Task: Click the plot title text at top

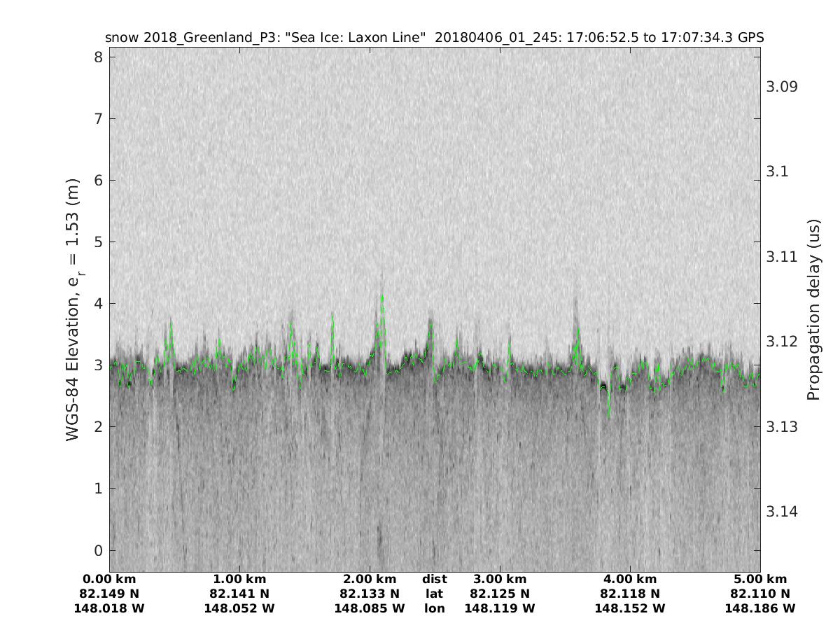Action: 434,37
